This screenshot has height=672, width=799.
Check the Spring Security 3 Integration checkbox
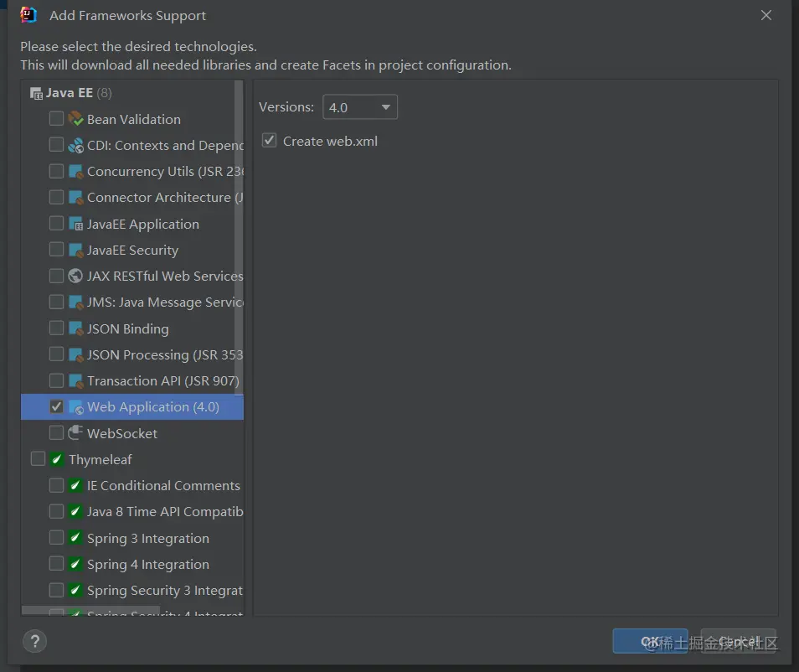point(56,590)
